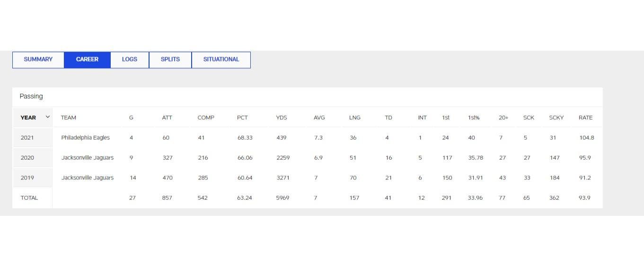Sort by PCT column header
Viewport: 644px width, 267px height.
(x=242, y=117)
